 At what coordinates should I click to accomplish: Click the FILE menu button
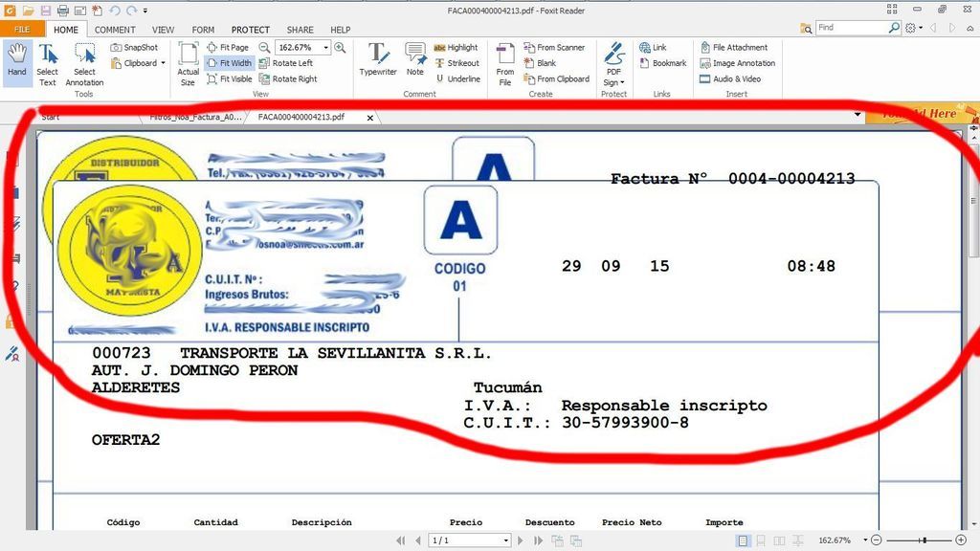pos(21,30)
